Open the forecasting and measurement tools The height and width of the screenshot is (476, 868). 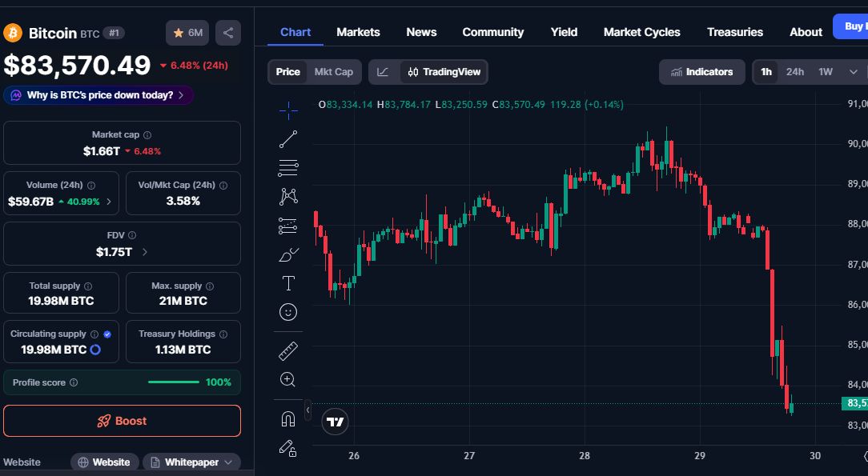[287, 226]
